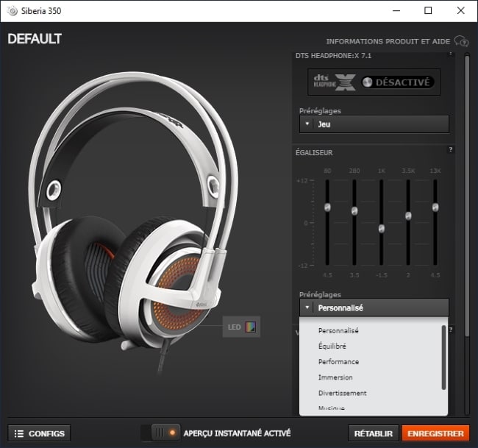Open the Configs list

point(39,433)
